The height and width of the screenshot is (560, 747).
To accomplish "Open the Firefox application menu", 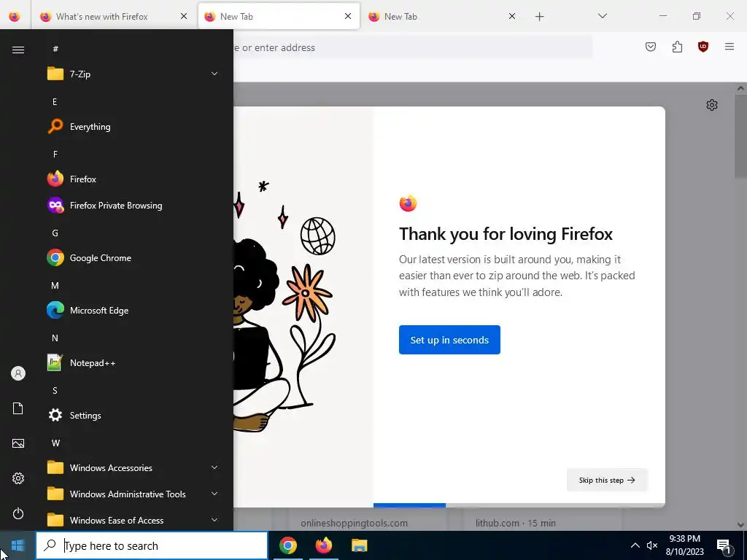I will [x=729, y=47].
